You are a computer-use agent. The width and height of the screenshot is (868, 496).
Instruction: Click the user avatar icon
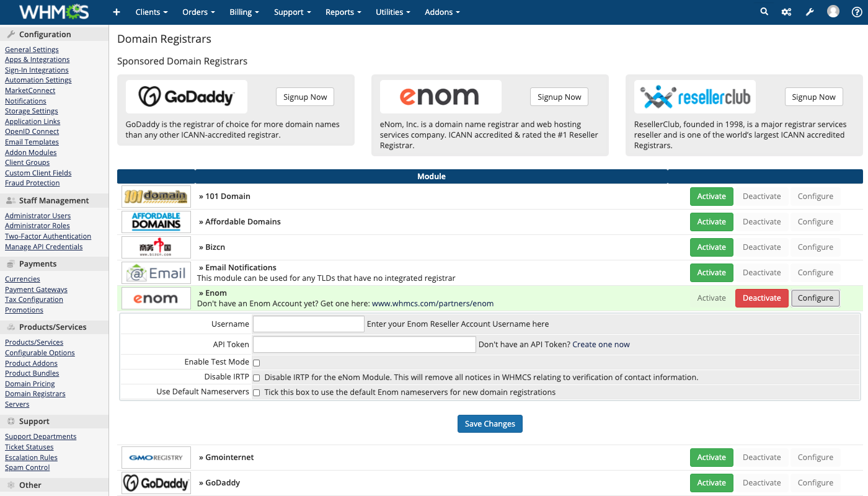pyautogui.click(x=833, y=12)
